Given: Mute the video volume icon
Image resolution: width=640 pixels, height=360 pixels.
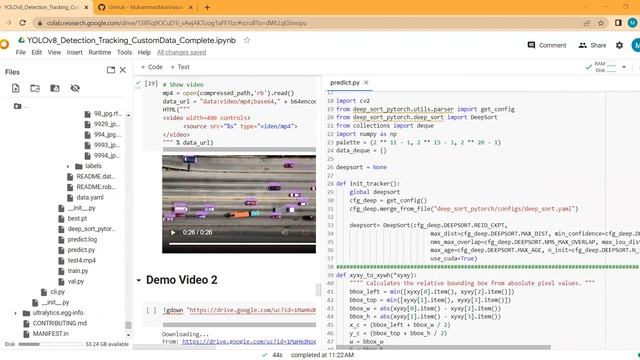Looking at the screenshot, I should tap(285, 232).
